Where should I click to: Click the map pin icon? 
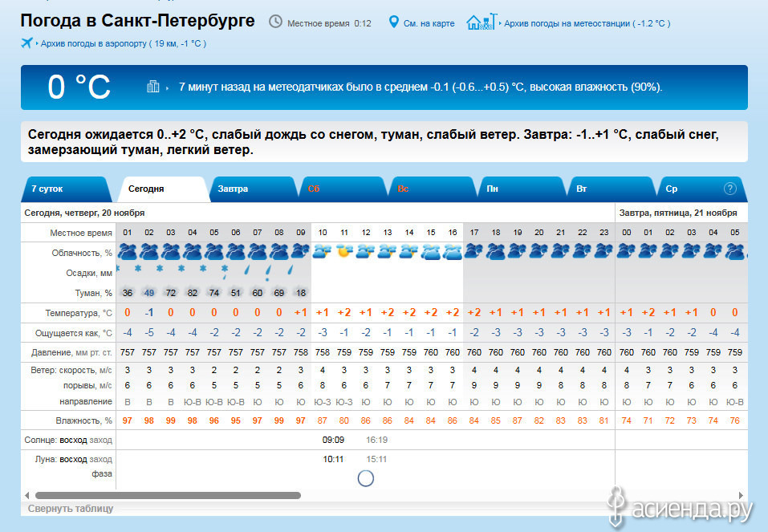pos(393,22)
